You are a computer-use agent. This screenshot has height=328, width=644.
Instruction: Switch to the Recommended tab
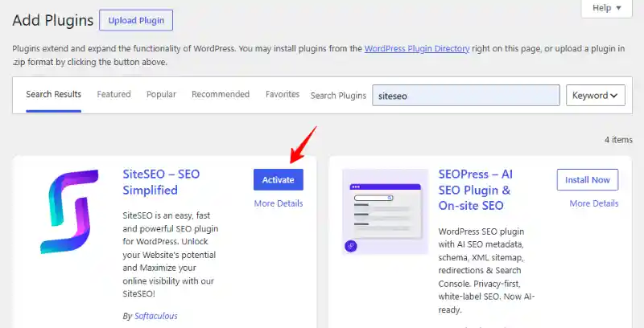point(221,94)
